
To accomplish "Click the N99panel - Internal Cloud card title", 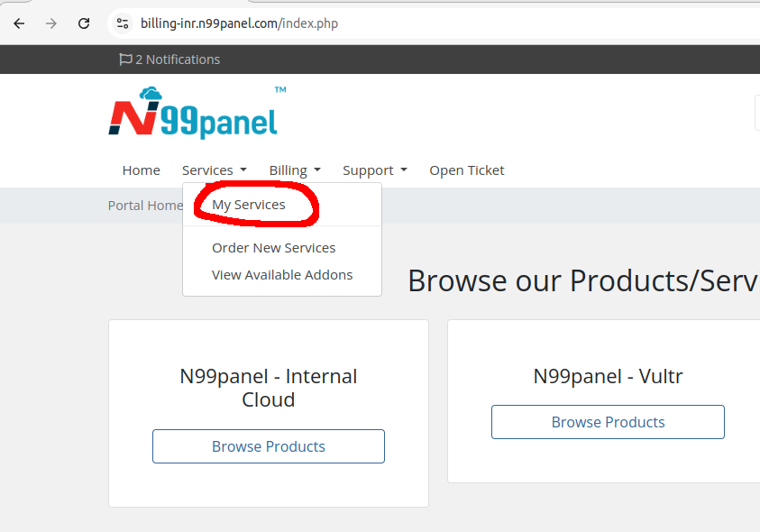I will 269,388.
